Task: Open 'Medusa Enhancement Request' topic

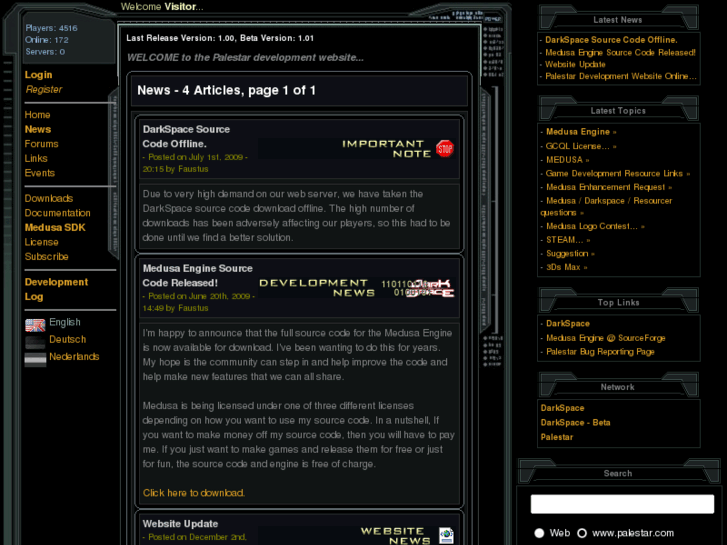Action: pos(609,187)
